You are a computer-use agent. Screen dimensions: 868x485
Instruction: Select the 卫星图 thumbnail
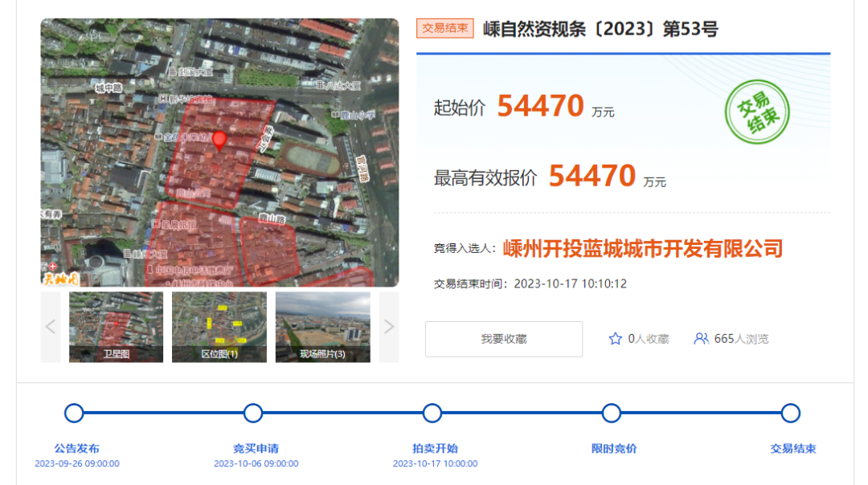(x=117, y=327)
